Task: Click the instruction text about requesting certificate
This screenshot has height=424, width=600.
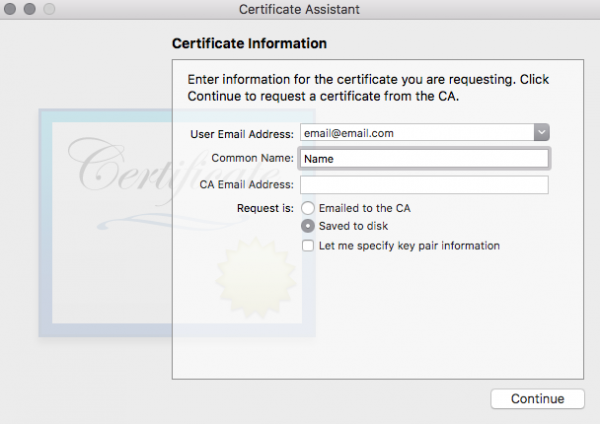Action: tap(368, 87)
